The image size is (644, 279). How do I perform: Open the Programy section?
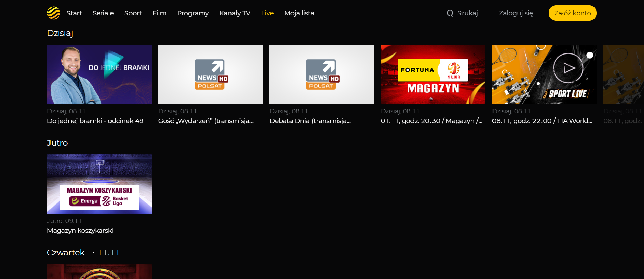[x=193, y=13]
